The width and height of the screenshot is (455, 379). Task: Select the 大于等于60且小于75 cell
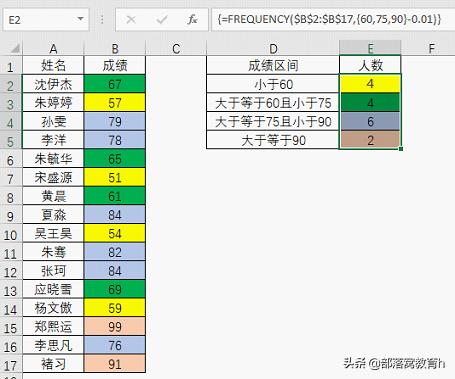coord(273,103)
